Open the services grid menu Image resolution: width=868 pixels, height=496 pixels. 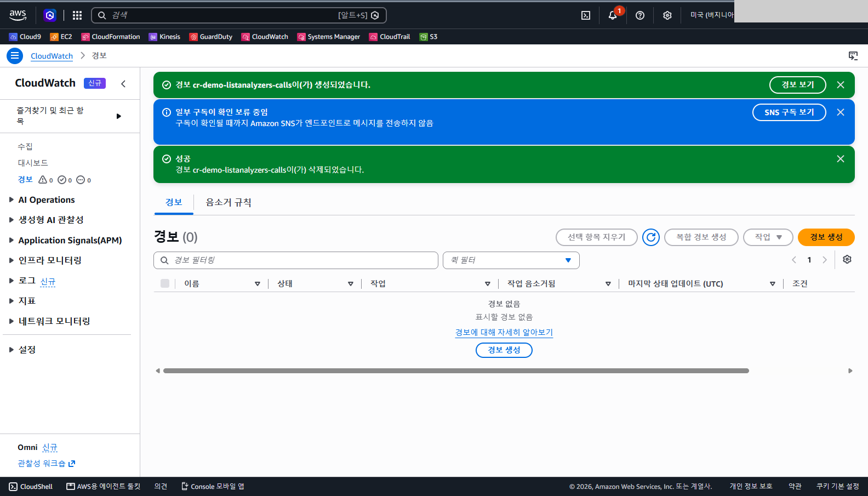click(x=77, y=15)
